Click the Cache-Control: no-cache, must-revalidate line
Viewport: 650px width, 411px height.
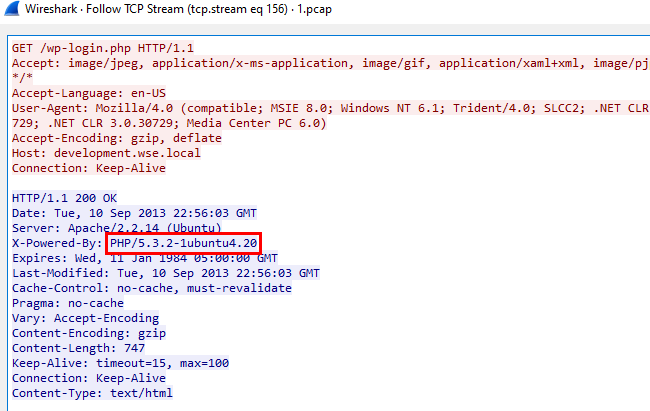(152, 288)
